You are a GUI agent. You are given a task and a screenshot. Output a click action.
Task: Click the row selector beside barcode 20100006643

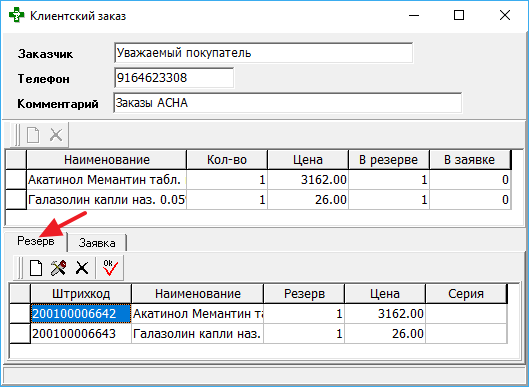coord(20,333)
